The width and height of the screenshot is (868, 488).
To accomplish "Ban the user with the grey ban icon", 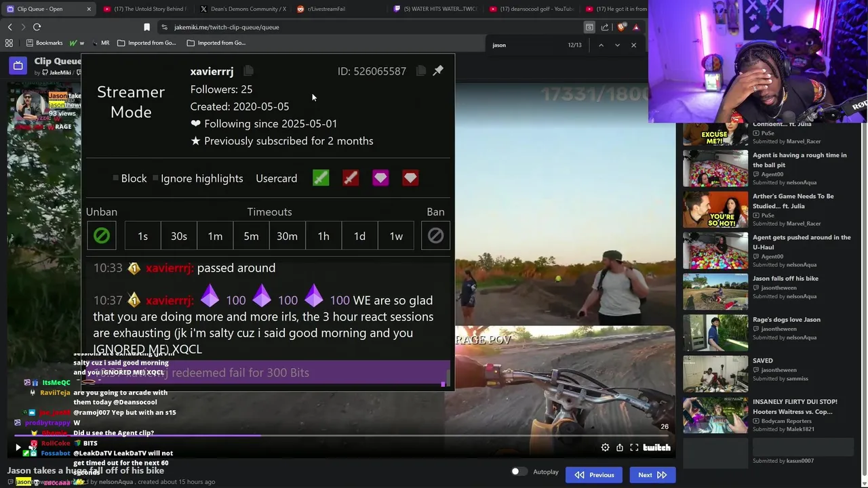I will (x=435, y=236).
